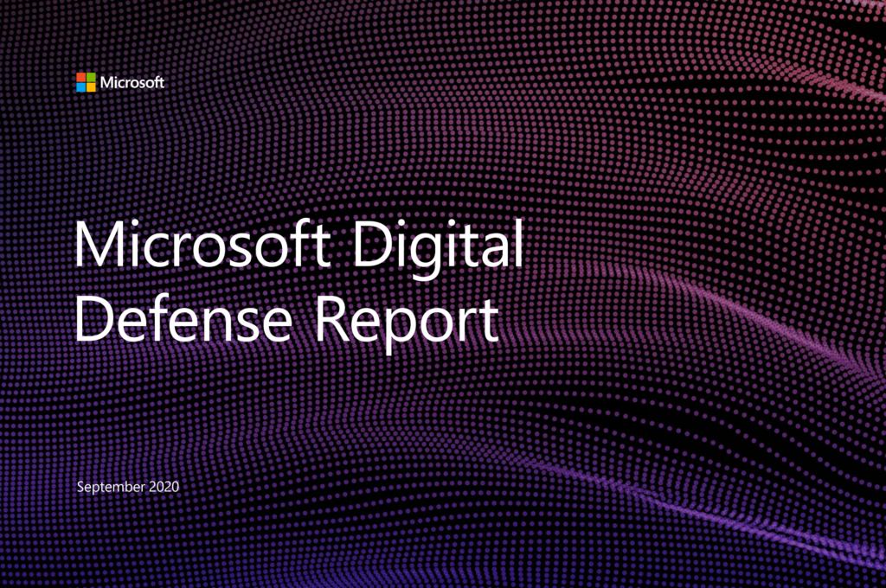Click the Microsoft four-color logo icon
Viewport: 886px width, 588px height.
click(x=86, y=82)
